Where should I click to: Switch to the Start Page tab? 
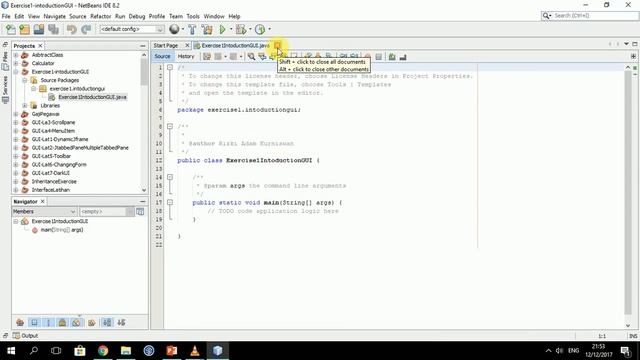click(166, 45)
